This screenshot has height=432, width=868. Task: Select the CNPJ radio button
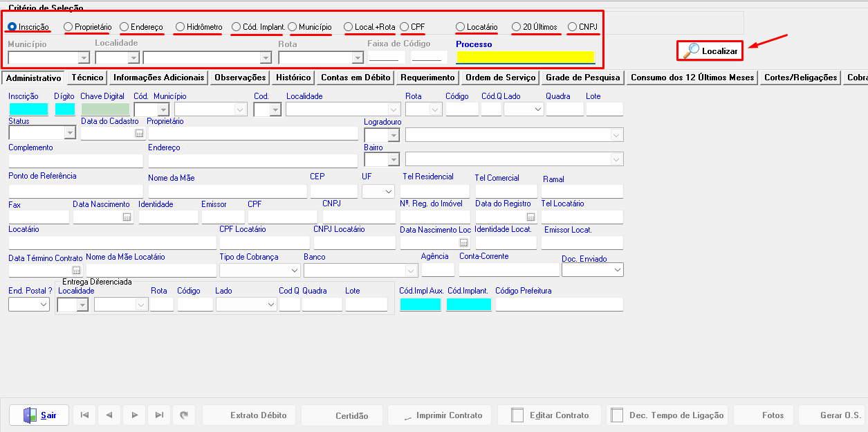[572, 27]
